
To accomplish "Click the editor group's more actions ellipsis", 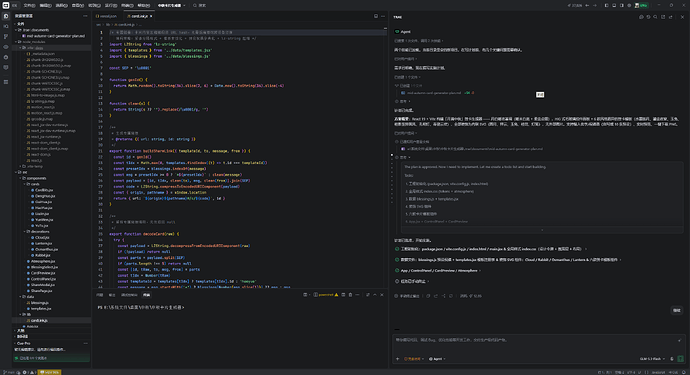I will tap(383, 16).
